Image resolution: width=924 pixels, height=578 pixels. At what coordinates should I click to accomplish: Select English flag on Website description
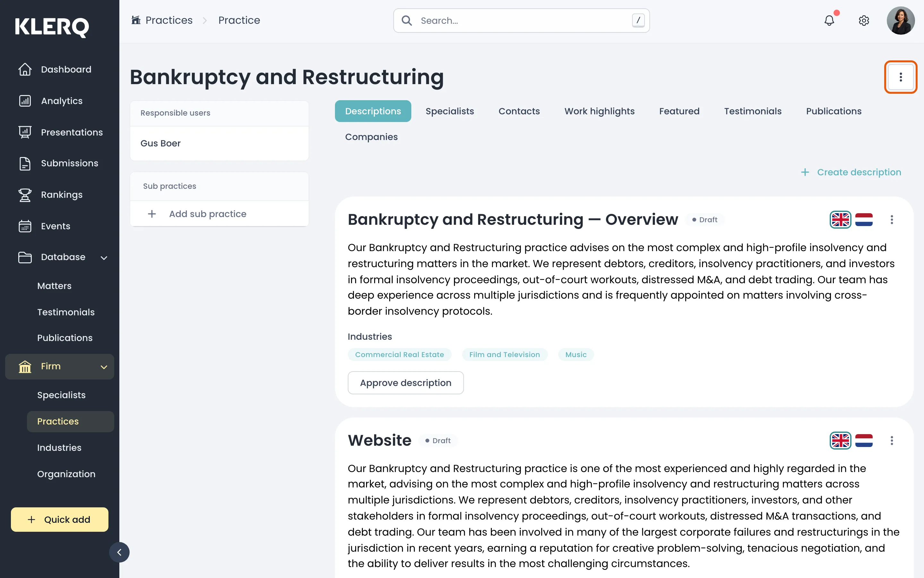(840, 441)
